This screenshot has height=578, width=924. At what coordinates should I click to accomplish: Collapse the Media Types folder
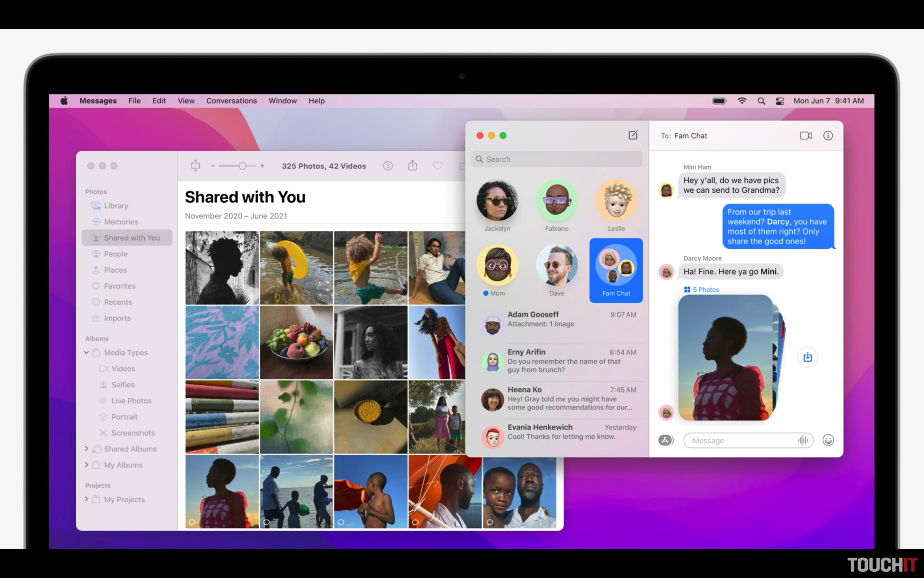(86, 353)
